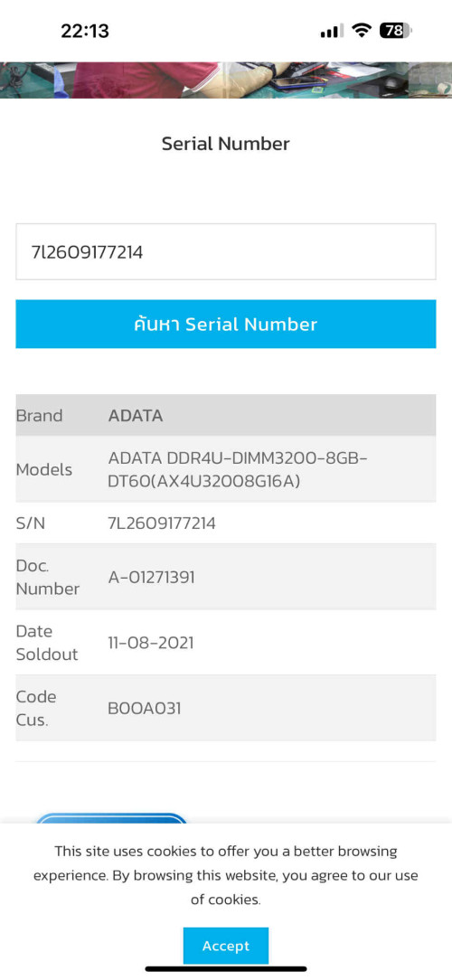Click the ADATA brand value
Screen dimensions: 452x980
pos(136,416)
